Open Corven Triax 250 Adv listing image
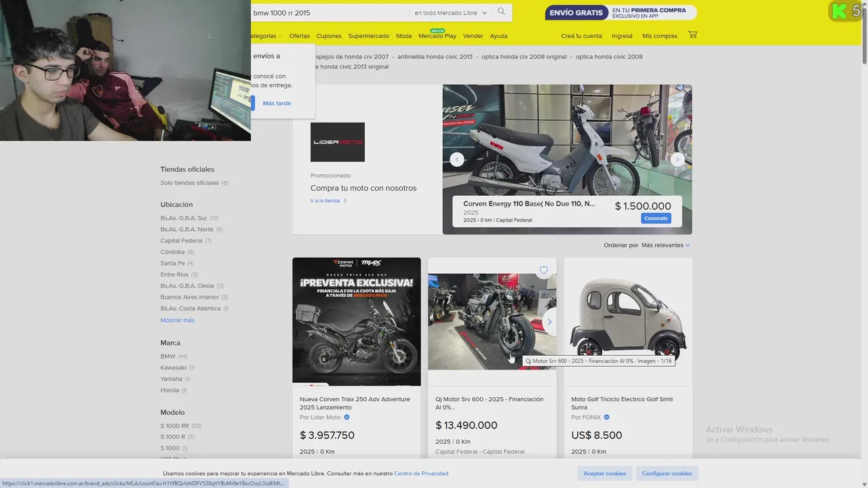868x488 pixels. (357, 322)
